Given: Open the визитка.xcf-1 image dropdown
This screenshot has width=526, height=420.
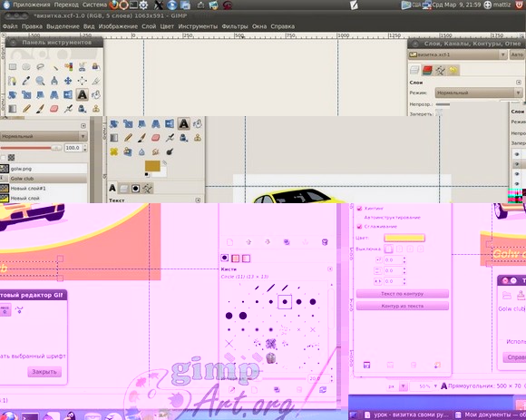Looking at the screenshot, I should (x=458, y=54).
